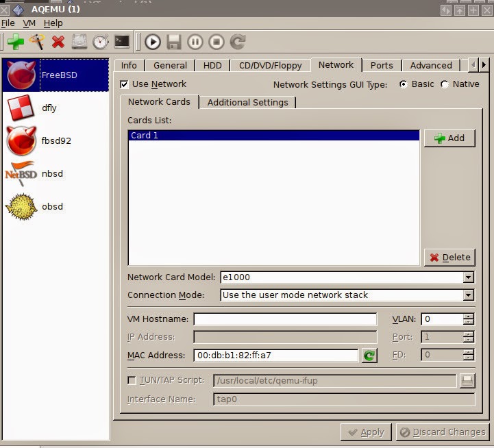Screen dimensions: 494x448
Task: Select Card 1 in the Cards List
Action: coord(273,136)
